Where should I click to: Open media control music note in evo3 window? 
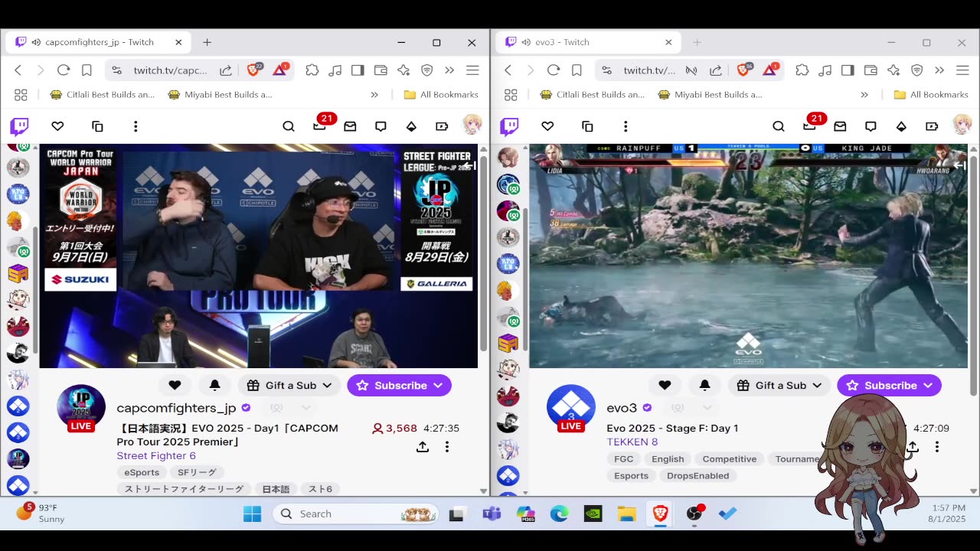(x=825, y=70)
